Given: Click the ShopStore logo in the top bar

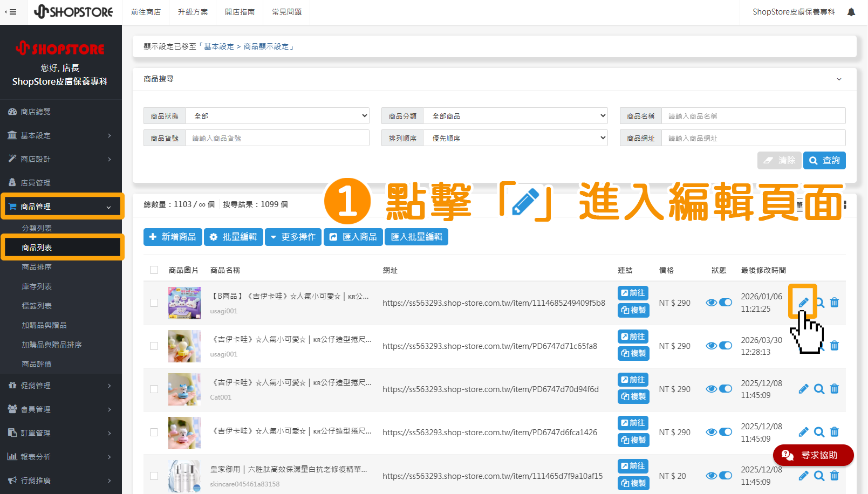Looking at the screenshot, I should (74, 12).
